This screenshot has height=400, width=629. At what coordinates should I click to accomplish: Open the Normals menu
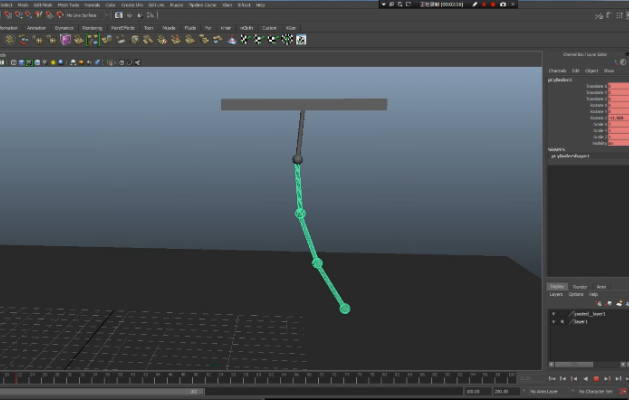(x=92, y=5)
